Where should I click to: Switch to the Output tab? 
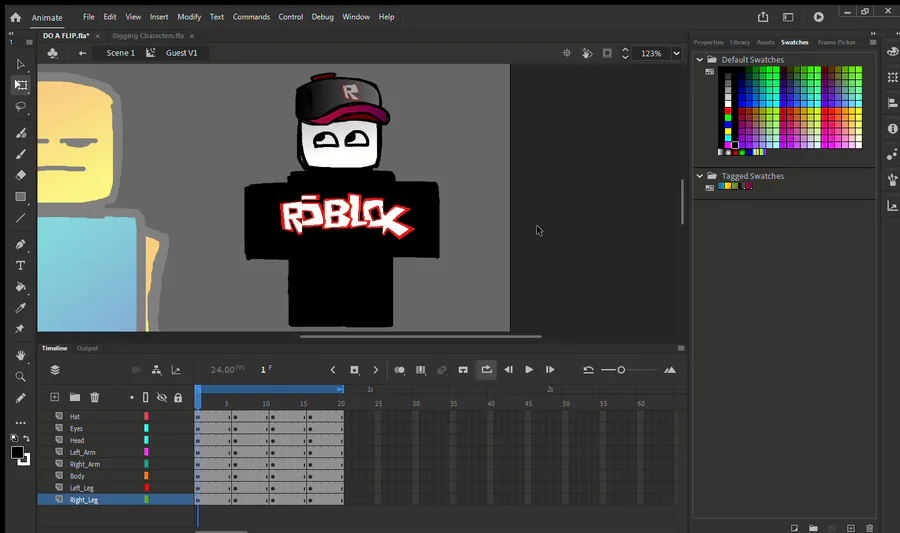(x=87, y=348)
